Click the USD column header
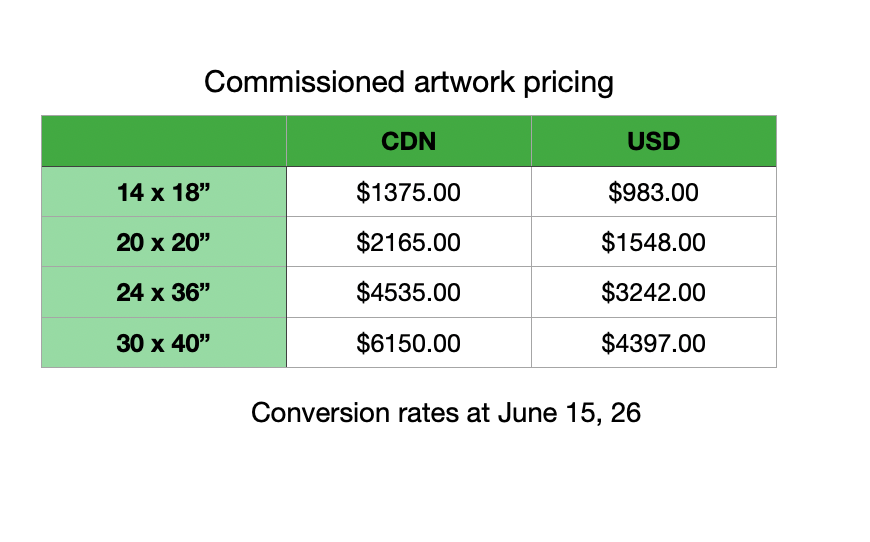This screenshot has width=870, height=542. [x=654, y=141]
